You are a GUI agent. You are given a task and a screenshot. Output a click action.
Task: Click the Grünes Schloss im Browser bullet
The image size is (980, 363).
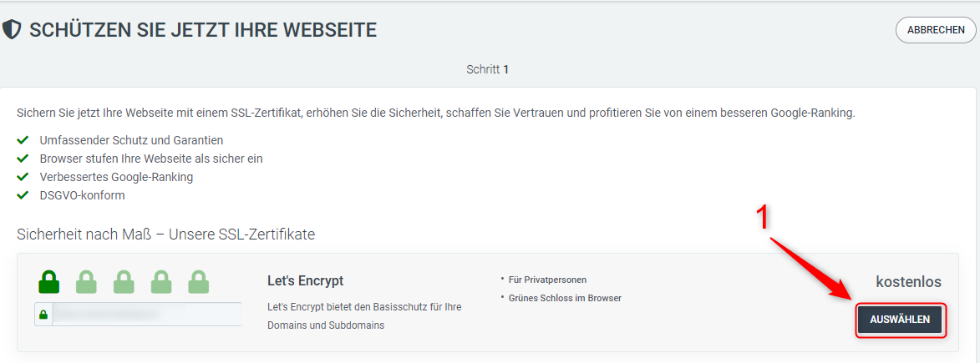coord(565,298)
